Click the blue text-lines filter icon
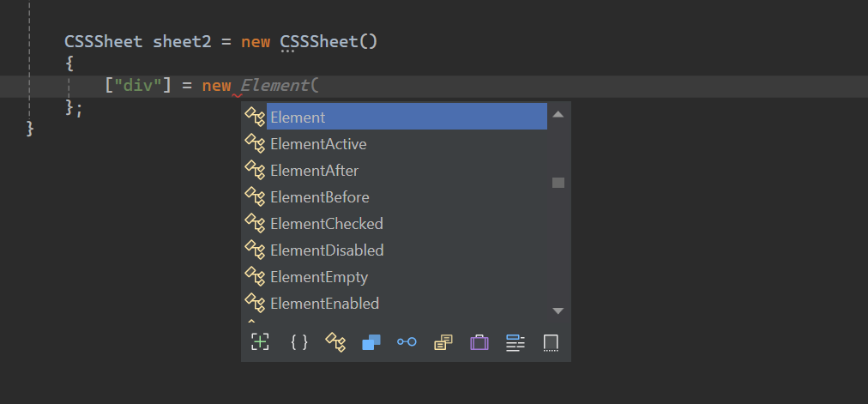Image resolution: width=868 pixels, height=404 pixels. (515, 342)
